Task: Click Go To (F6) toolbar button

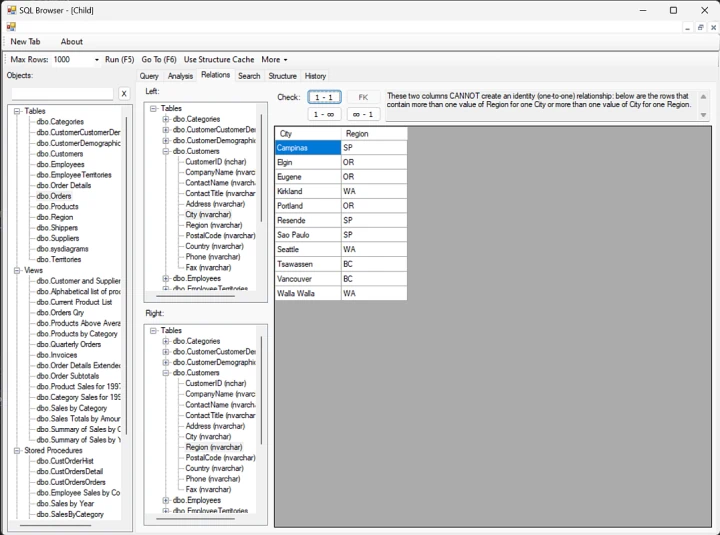Action: point(159,60)
